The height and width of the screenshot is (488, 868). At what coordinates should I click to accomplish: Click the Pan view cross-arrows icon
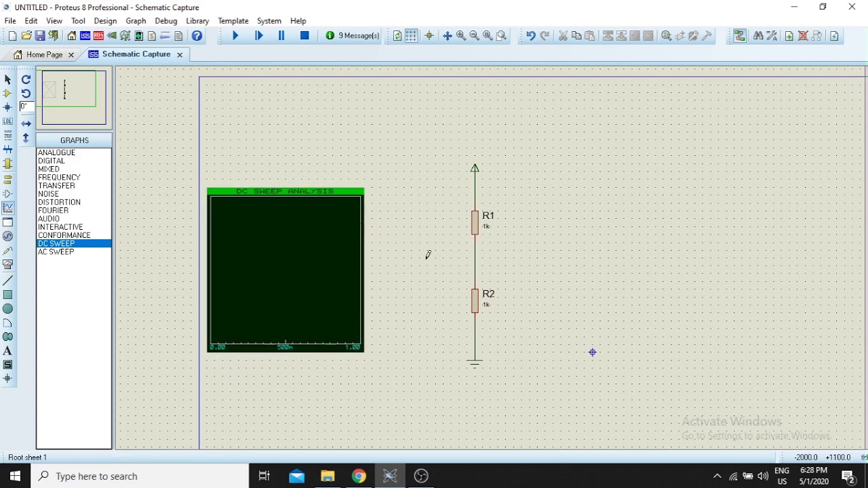pyautogui.click(x=448, y=36)
